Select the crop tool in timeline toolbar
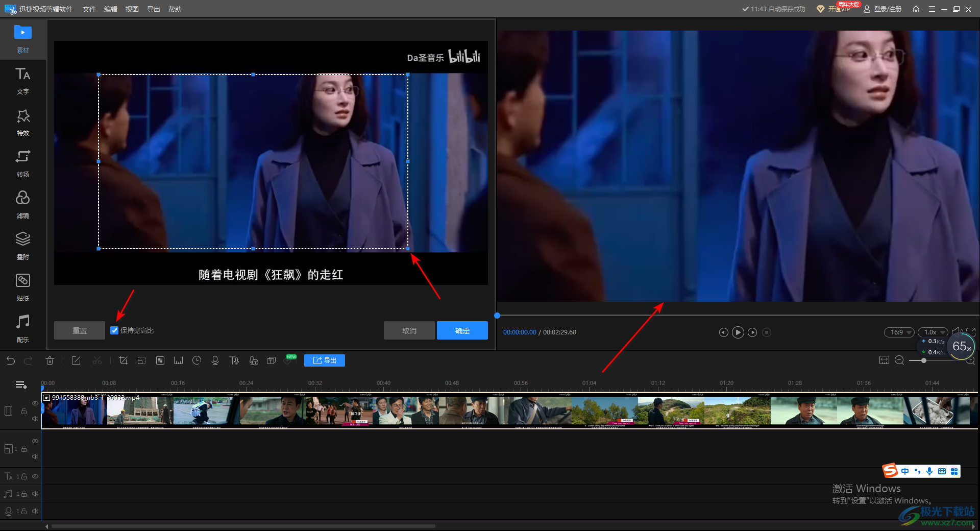The width and height of the screenshot is (980, 531). (123, 360)
